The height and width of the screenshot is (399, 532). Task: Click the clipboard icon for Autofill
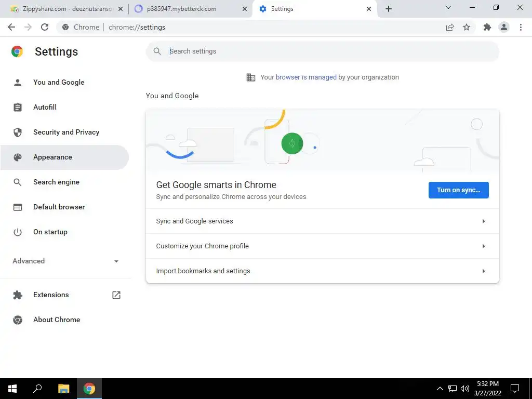click(18, 107)
